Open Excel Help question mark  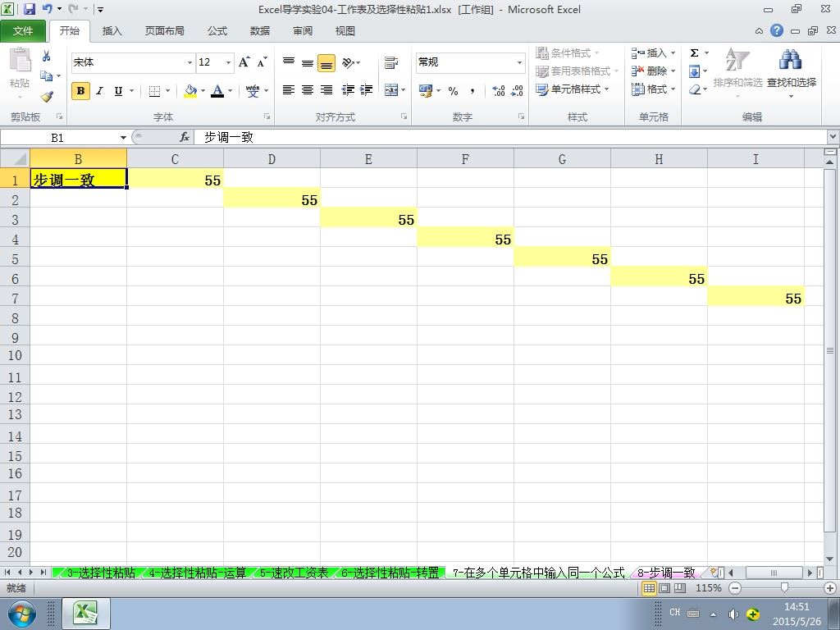777,30
